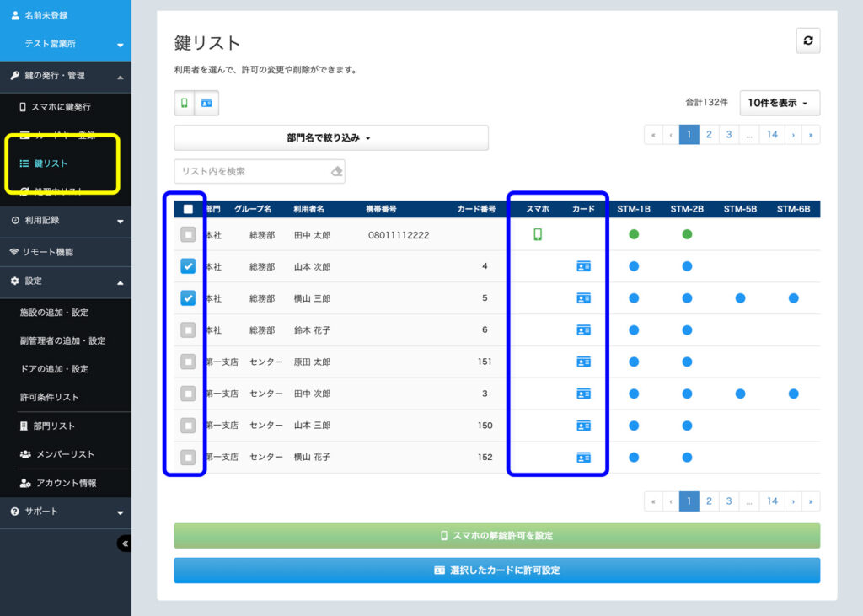Viewport: 863px width, 616px height.
Task: Toggle the select-all header checkbox
Action: (x=188, y=209)
